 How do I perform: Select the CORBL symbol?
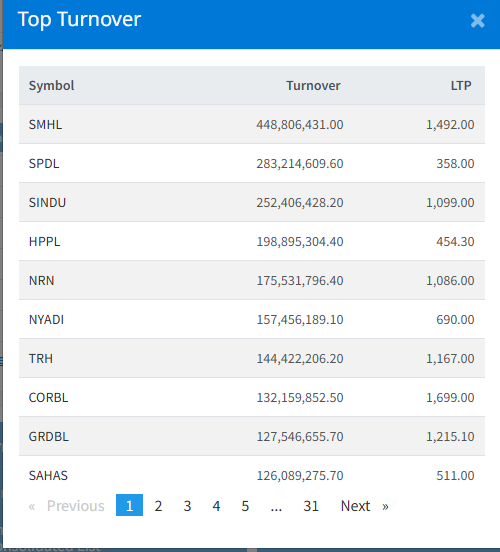click(x=48, y=397)
